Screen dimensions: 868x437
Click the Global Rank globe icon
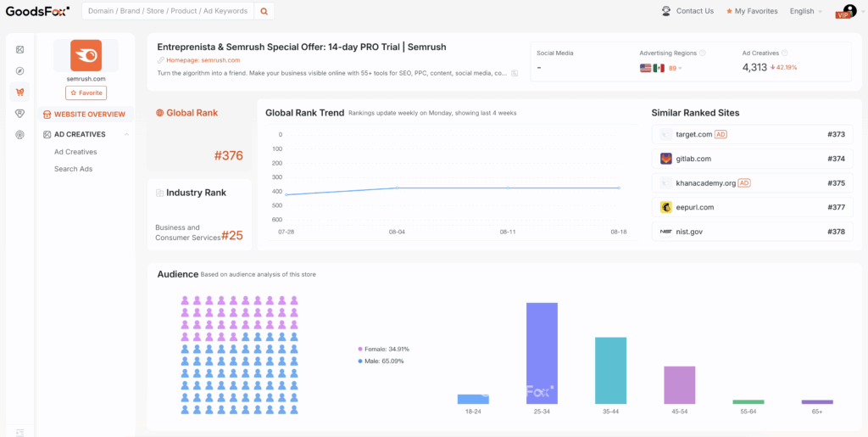click(x=160, y=113)
